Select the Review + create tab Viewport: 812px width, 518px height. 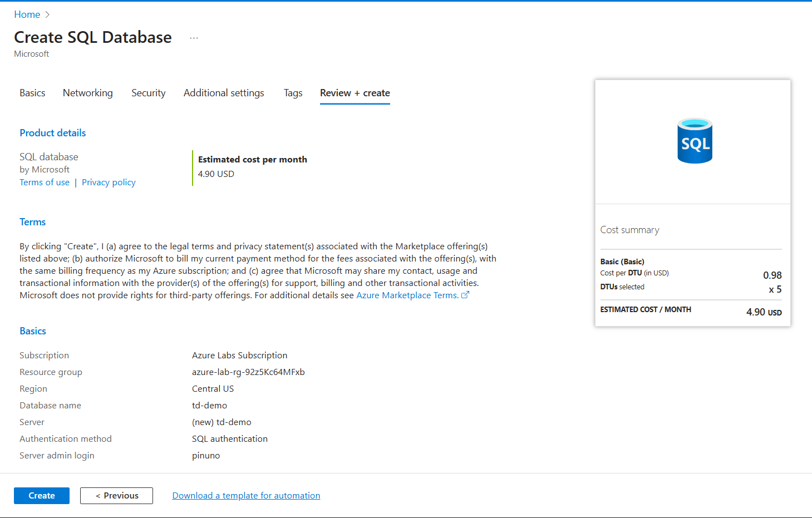[355, 93]
